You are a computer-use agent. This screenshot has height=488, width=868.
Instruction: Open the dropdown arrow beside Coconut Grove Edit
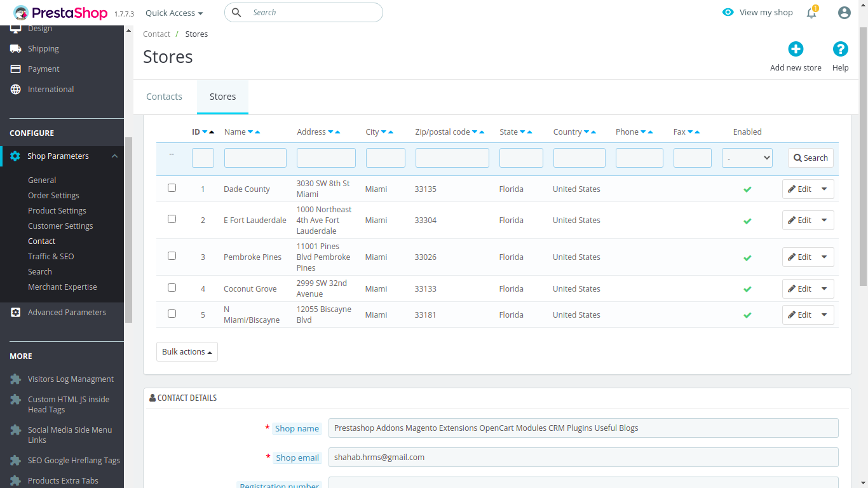[824, 288]
